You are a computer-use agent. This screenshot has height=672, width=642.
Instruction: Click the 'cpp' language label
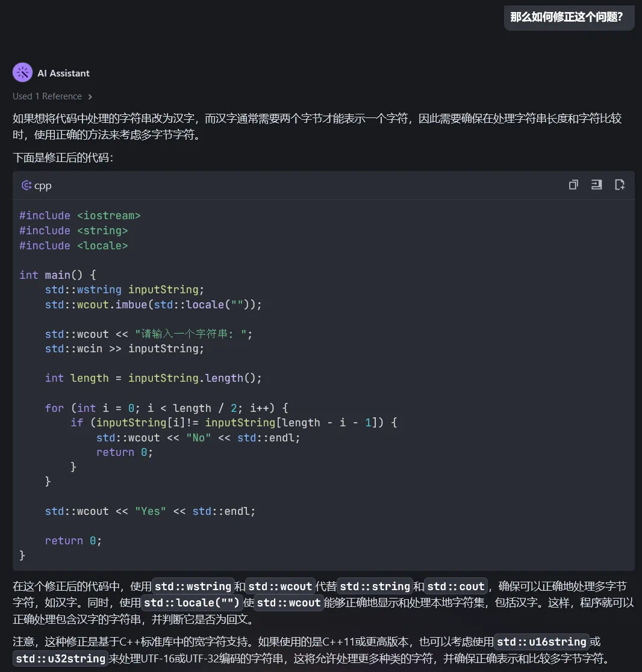43,185
